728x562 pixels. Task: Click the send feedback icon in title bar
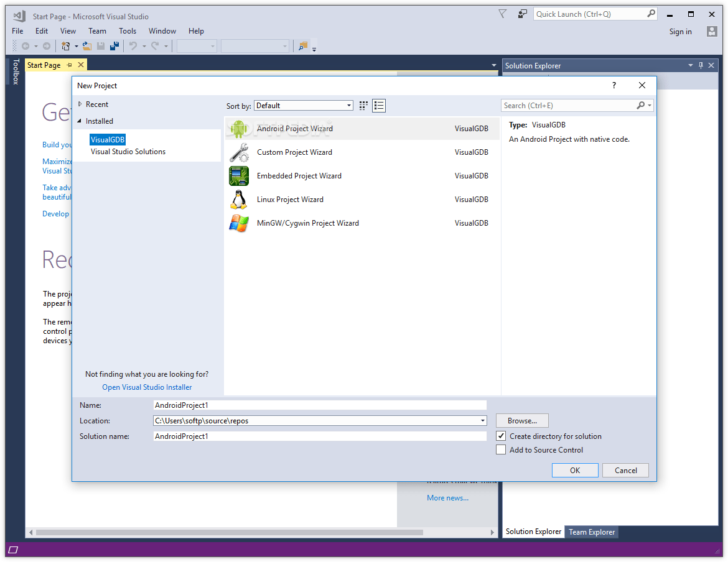pyautogui.click(x=522, y=14)
